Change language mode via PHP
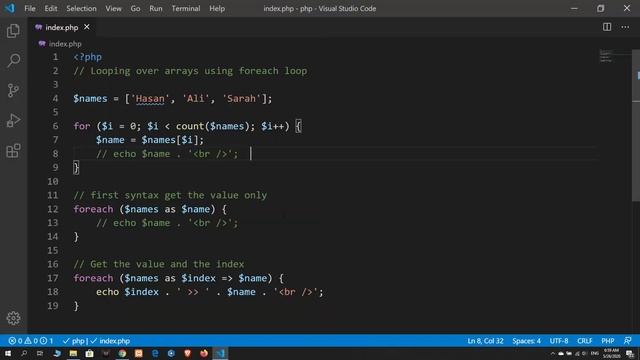The height and width of the screenshot is (360, 640). [x=607, y=341]
